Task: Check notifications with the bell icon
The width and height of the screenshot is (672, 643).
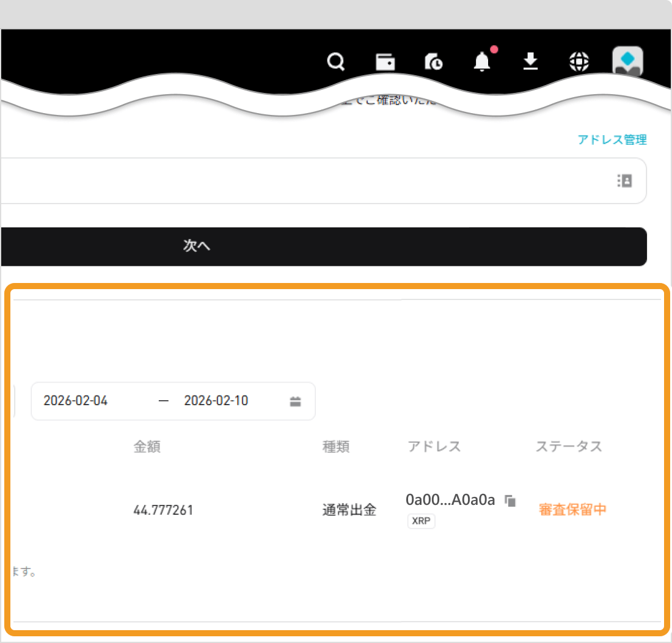Action: (482, 62)
